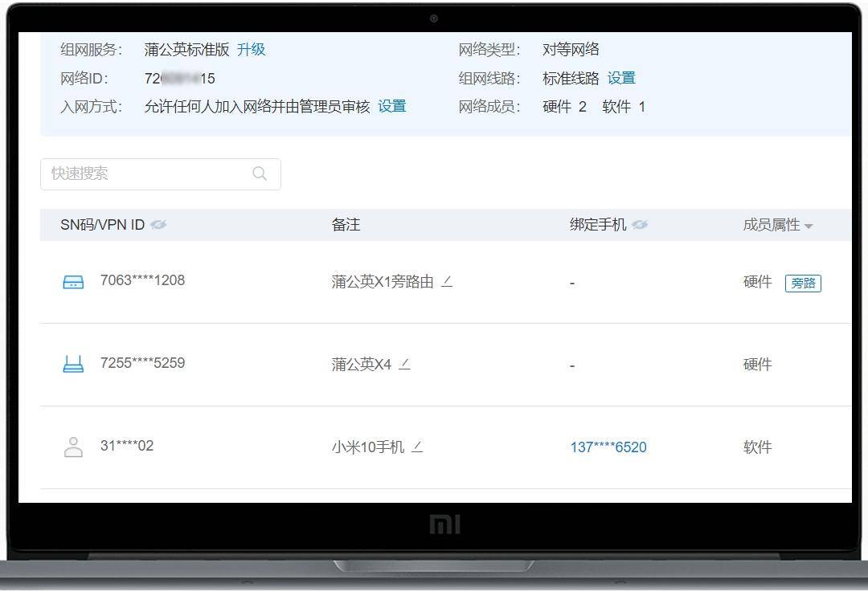Click the 旁路 badge on the X1 row

(x=803, y=283)
